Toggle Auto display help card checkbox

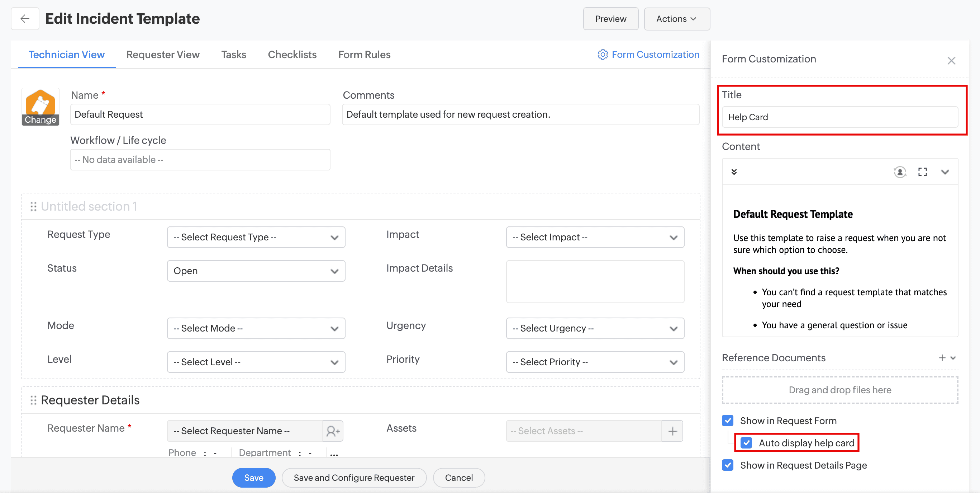pyautogui.click(x=746, y=443)
